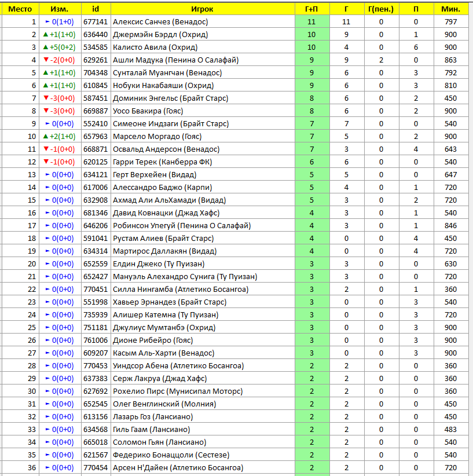Viewport: 473px width, 476px height.
Task: Select id cell 534585
Action: click(x=96, y=47)
